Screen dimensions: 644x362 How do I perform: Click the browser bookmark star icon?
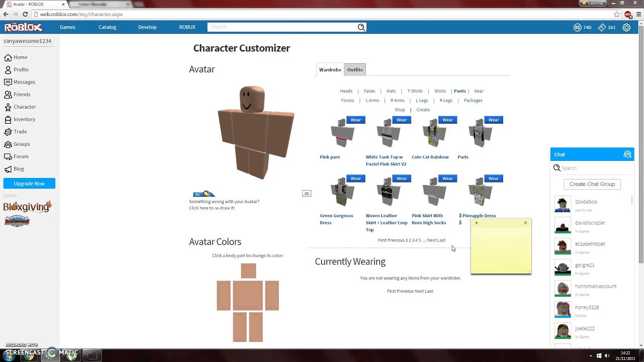(x=617, y=14)
